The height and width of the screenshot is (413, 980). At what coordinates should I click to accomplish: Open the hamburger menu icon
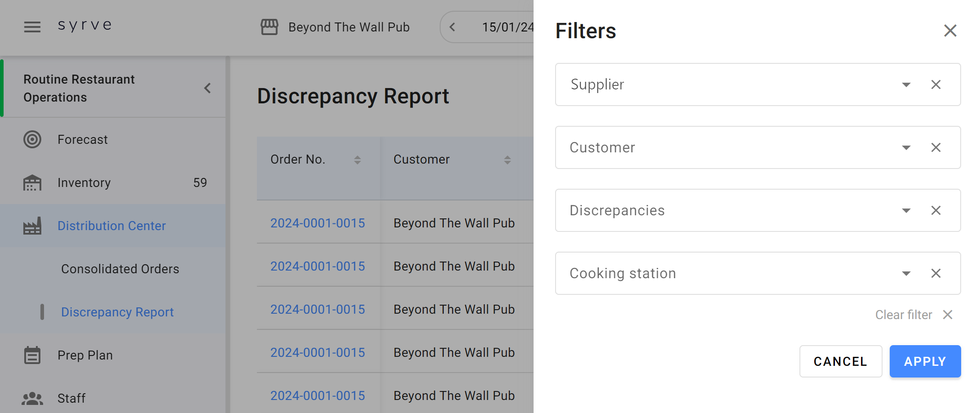tap(32, 27)
